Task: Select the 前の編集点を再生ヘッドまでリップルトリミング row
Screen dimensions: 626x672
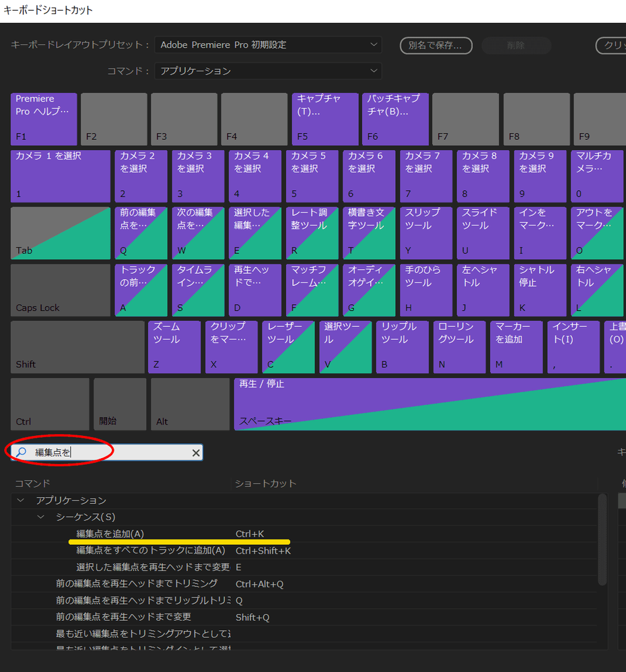Action: (304, 601)
